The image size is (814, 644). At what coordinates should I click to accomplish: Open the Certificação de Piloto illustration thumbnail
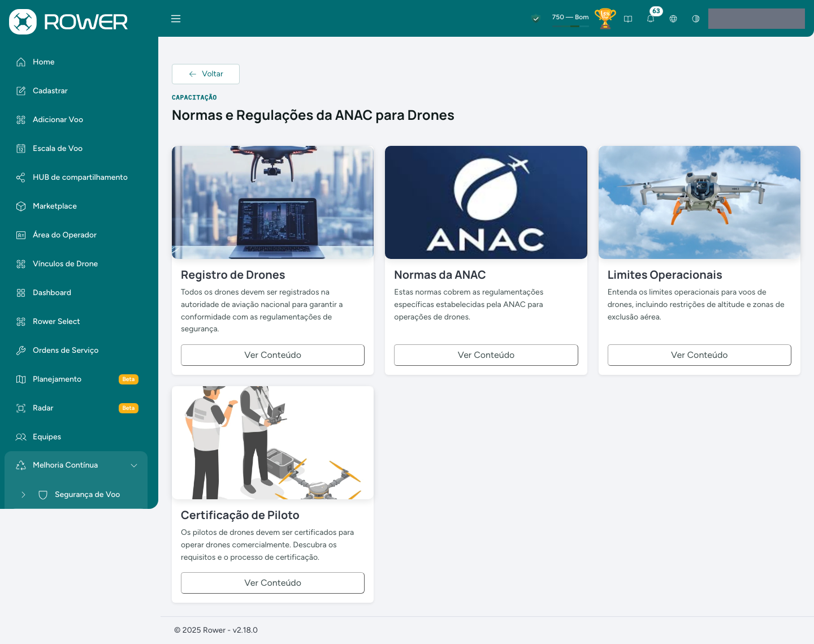(272, 443)
